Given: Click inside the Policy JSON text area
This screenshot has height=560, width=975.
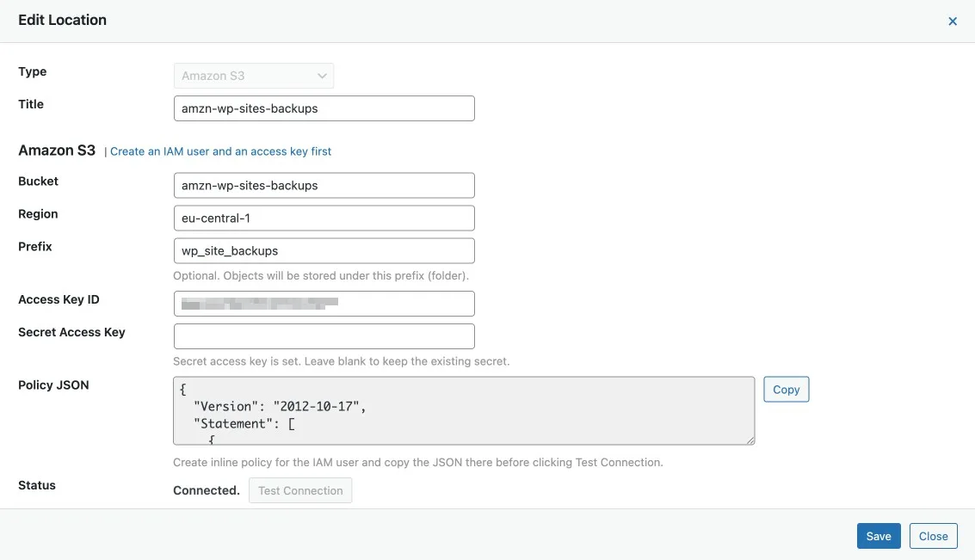Looking at the screenshot, I should [464, 410].
